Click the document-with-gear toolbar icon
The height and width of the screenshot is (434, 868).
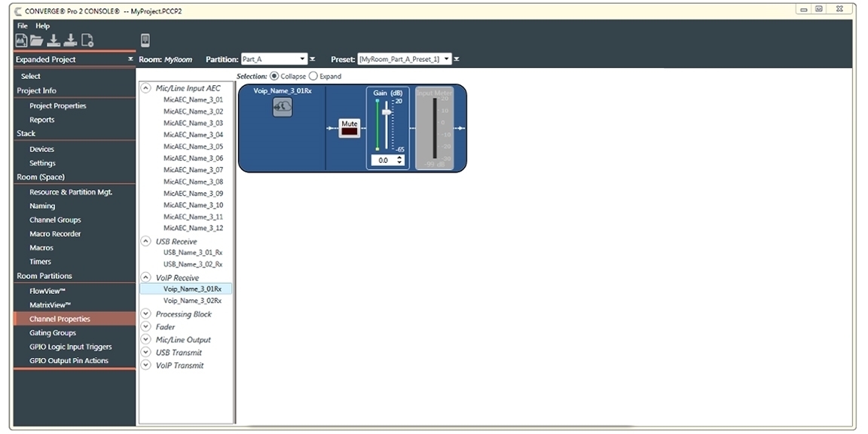pos(87,41)
